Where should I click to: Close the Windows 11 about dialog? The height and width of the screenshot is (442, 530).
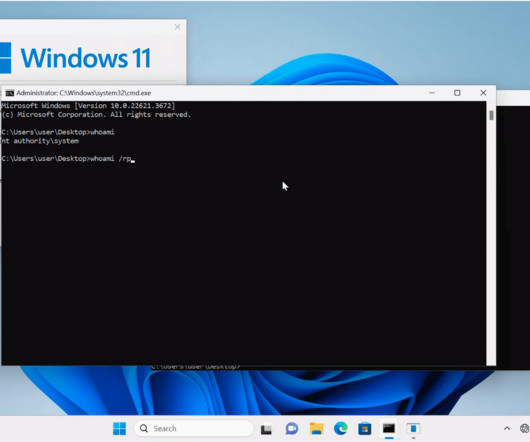pos(177,27)
